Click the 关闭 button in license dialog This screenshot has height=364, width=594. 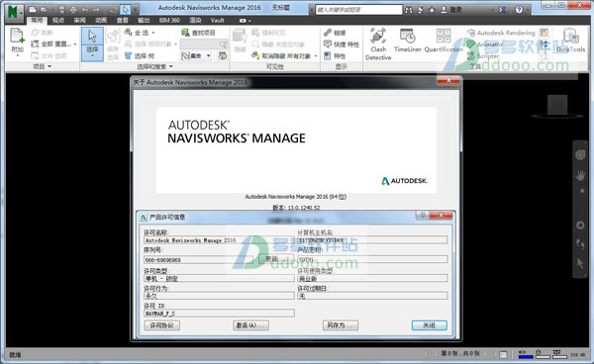(430, 325)
